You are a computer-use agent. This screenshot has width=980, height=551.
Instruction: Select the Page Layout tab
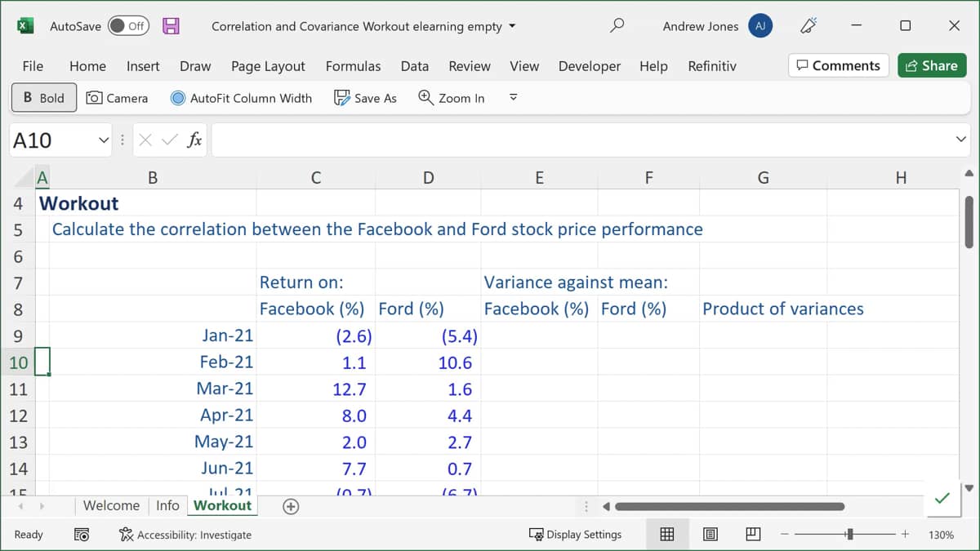(x=268, y=66)
